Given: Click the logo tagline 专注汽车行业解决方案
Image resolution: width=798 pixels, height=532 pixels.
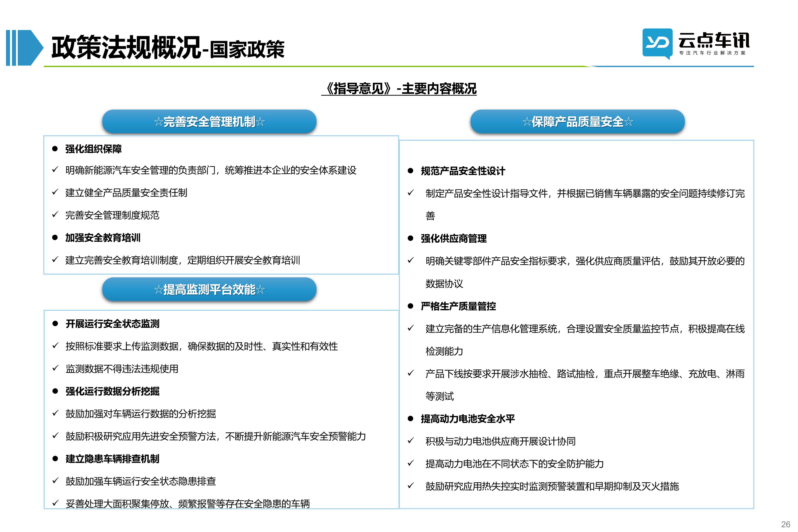Looking at the screenshot, I should point(712,53).
